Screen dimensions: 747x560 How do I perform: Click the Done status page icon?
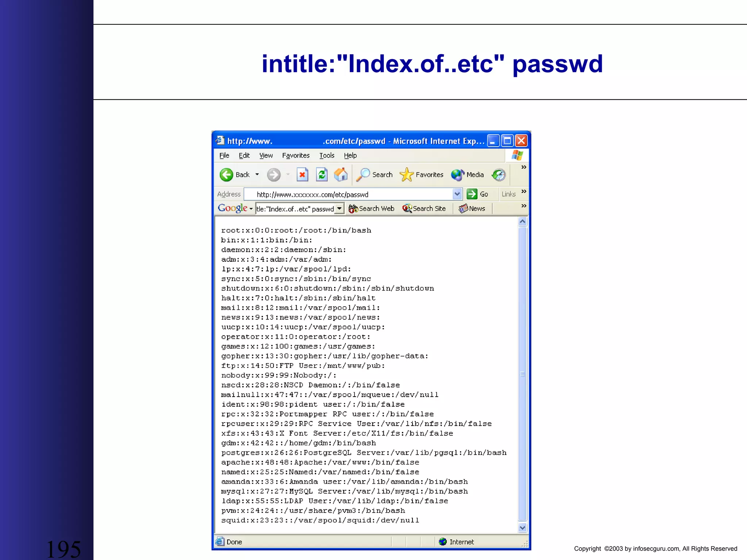220,541
